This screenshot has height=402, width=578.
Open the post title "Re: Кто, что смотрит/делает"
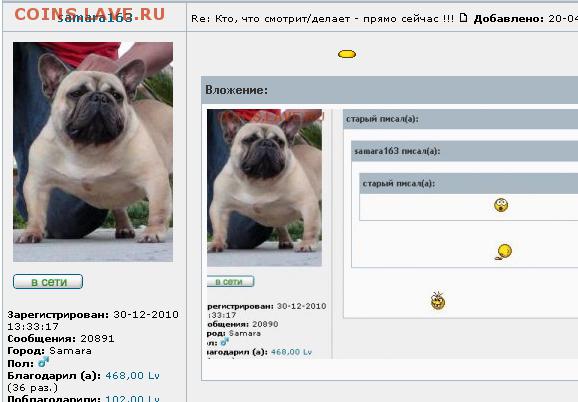click(323, 18)
